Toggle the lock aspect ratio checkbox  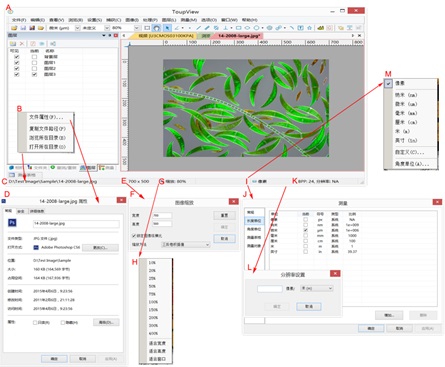coord(134,236)
